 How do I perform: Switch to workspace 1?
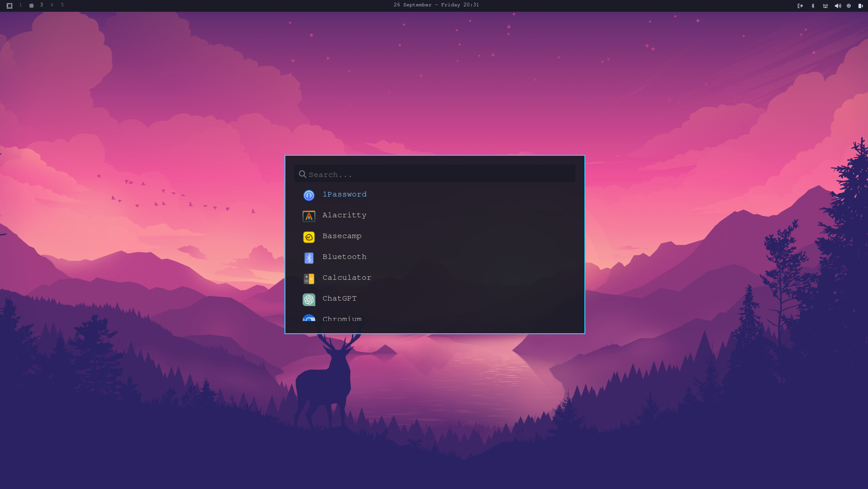coord(20,5)
